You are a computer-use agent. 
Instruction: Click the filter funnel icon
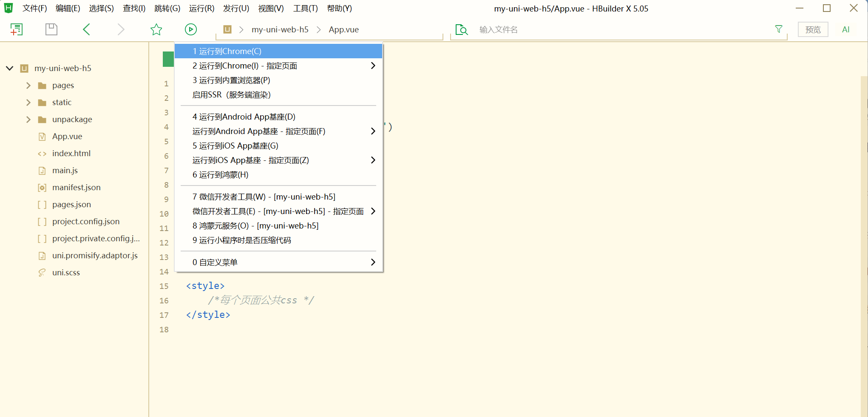click(x=779, y=29)
